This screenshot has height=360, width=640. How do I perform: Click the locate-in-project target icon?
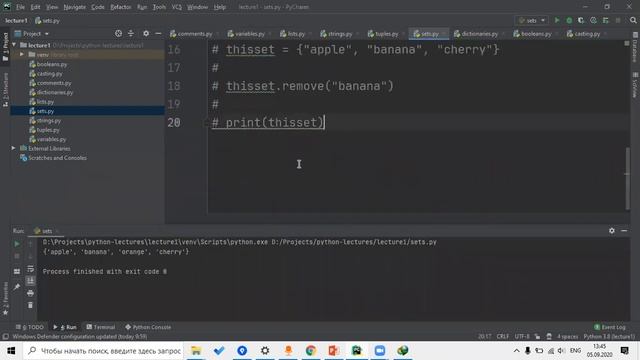118,33
